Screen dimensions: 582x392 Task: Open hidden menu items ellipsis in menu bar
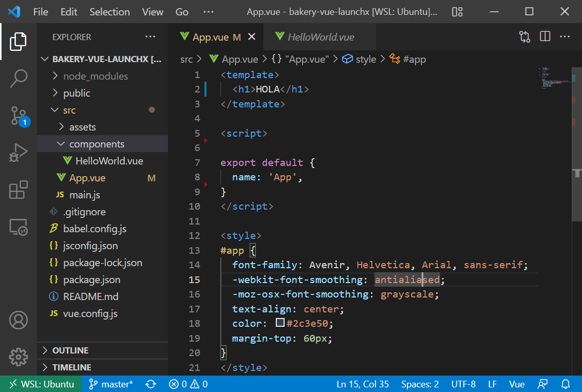point(208,12)
